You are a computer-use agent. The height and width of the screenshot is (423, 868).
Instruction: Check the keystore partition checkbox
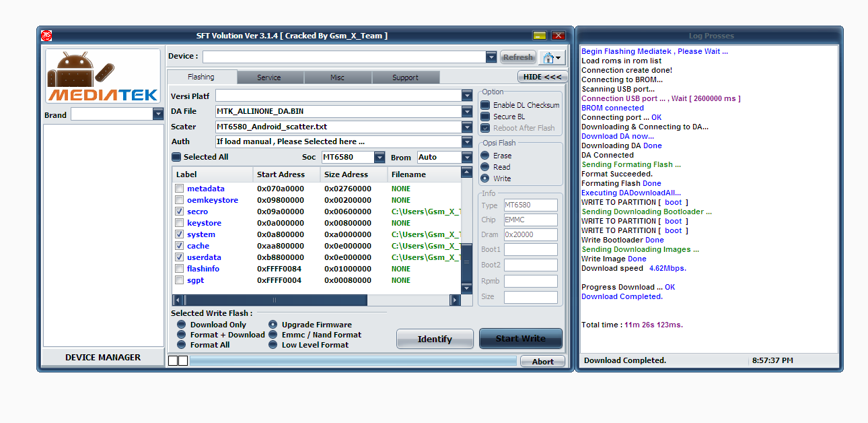click(x=179, y=223)
